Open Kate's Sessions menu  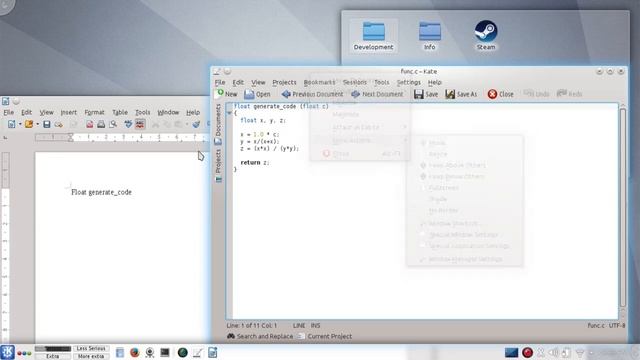pos(354,82)
